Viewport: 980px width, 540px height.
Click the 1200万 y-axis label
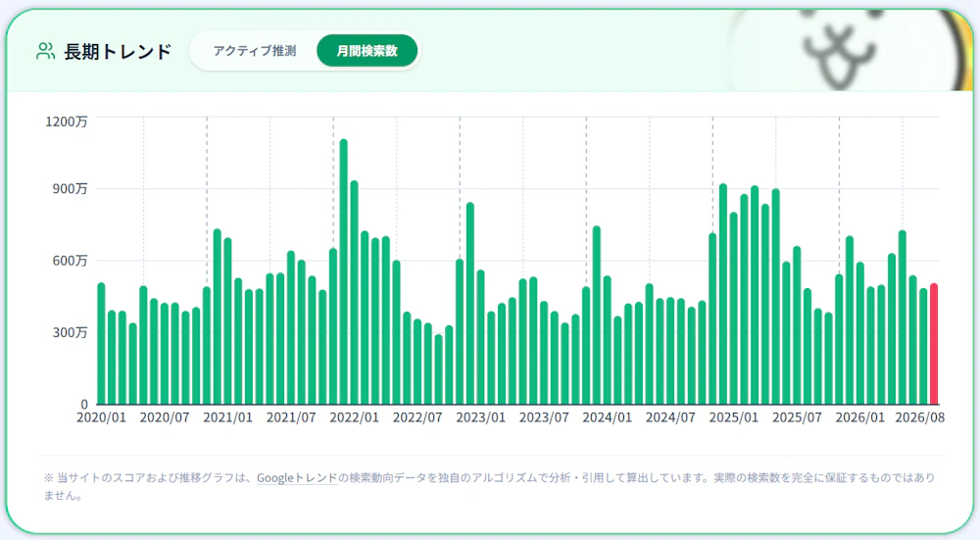(x=67, y=122)
